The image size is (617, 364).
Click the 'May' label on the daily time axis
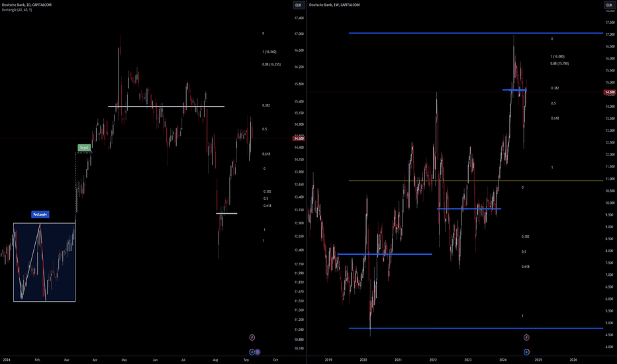(x=124, y=360)
